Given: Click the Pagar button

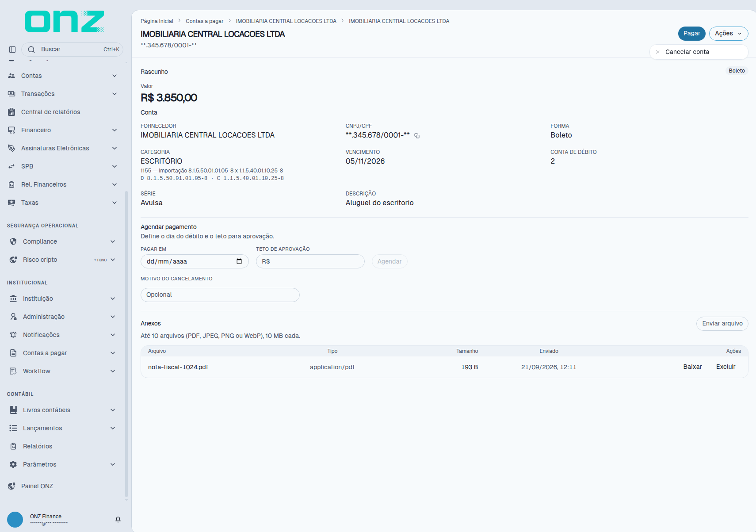Looking at the screenshot, I should (691, 34).
